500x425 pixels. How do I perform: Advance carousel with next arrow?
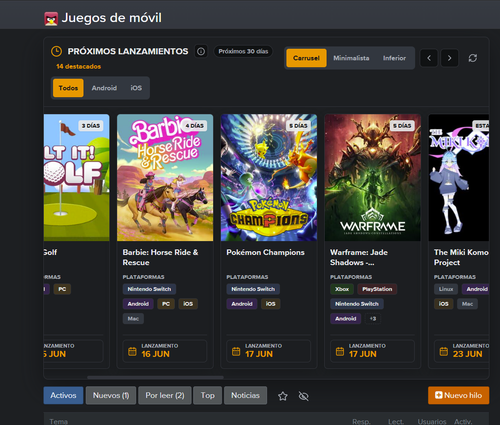[449, 58]
